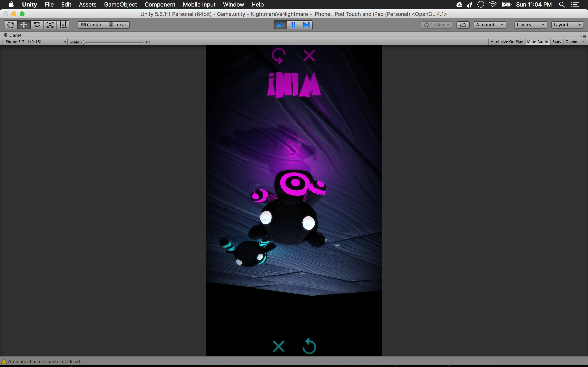
Task: Toggle Mute Audio in Game view
Action: [537, 42]
